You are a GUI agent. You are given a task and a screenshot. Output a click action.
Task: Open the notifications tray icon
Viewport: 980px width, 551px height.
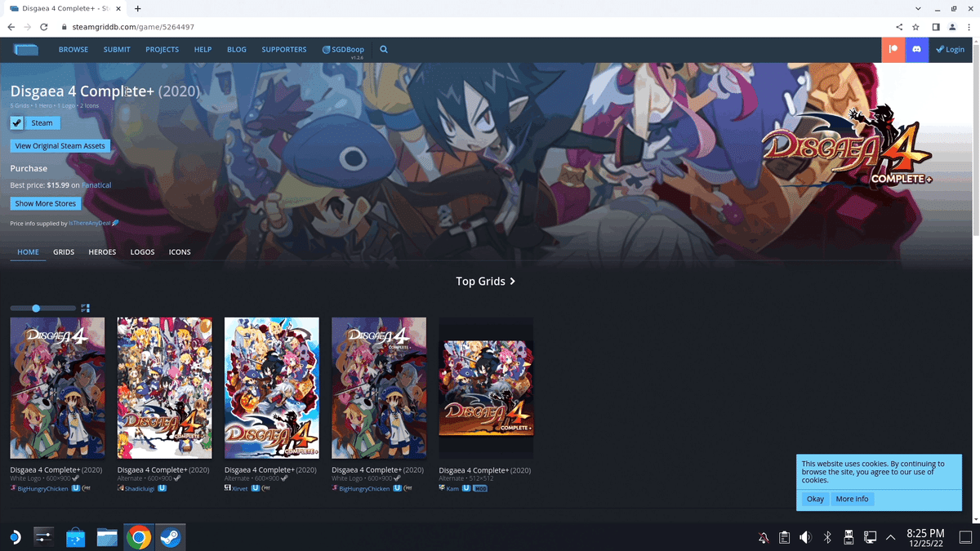coord(764,537)
